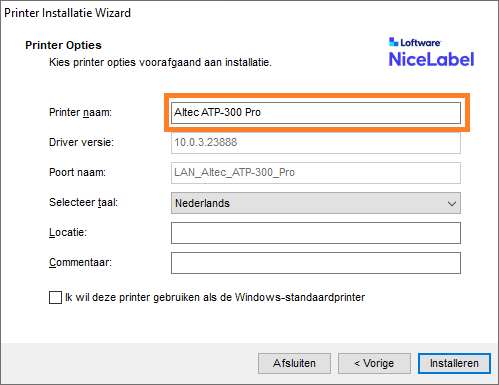Click the 'Commentaar:' label
The width and height of the screenshot is (499, 385).
coord(80,262)
